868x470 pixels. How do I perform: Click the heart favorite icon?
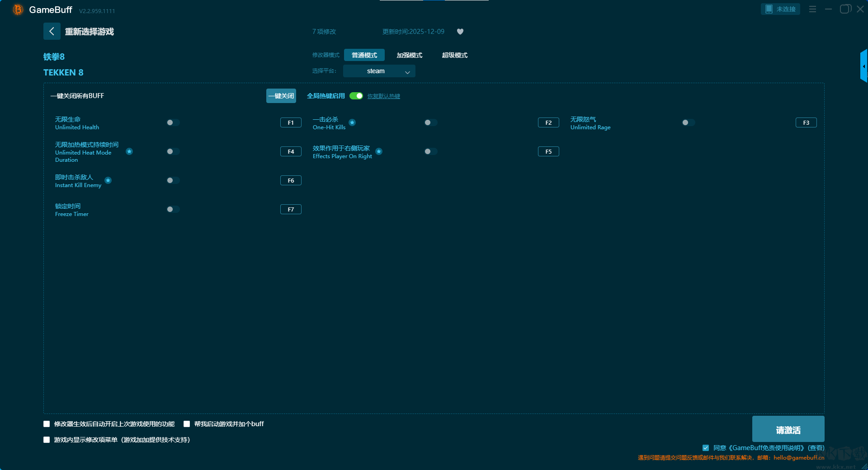pos(460,32)
